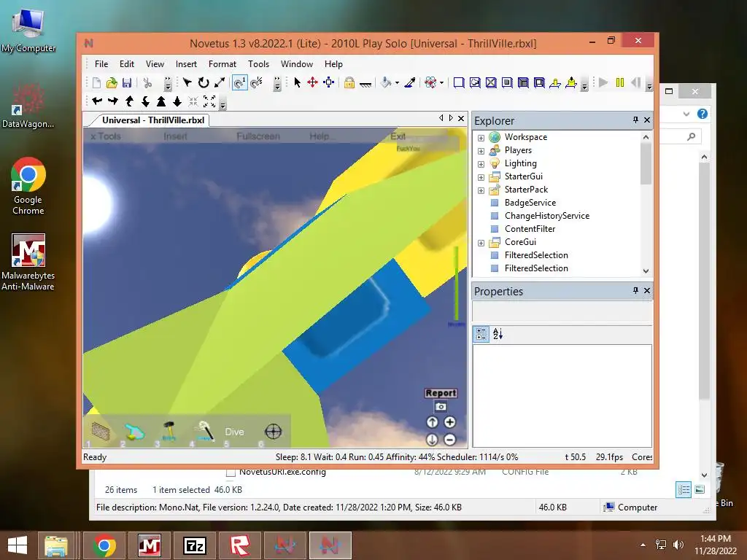
Task: Open the Tools menu
Action: point(259,64)
